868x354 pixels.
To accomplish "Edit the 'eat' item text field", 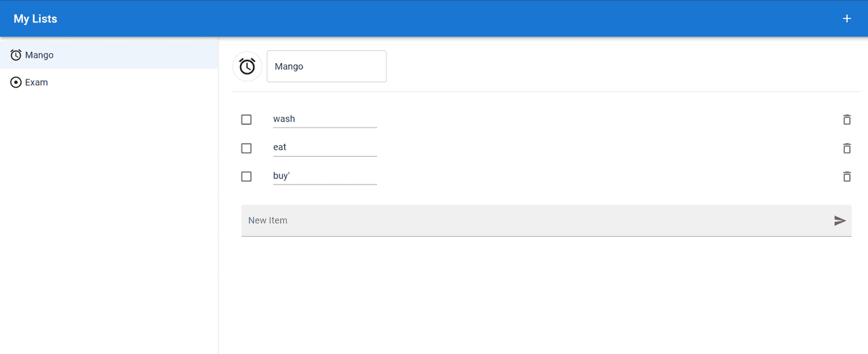I will [x=324, y=148].
